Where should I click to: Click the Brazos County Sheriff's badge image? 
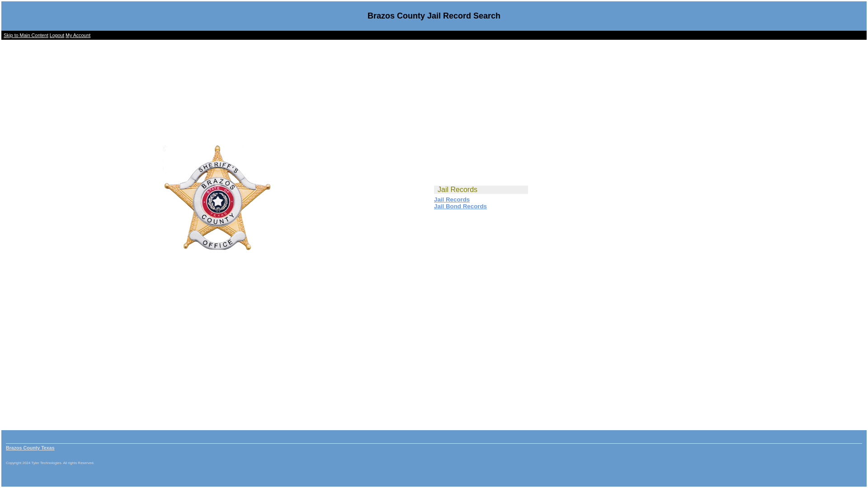217,197
